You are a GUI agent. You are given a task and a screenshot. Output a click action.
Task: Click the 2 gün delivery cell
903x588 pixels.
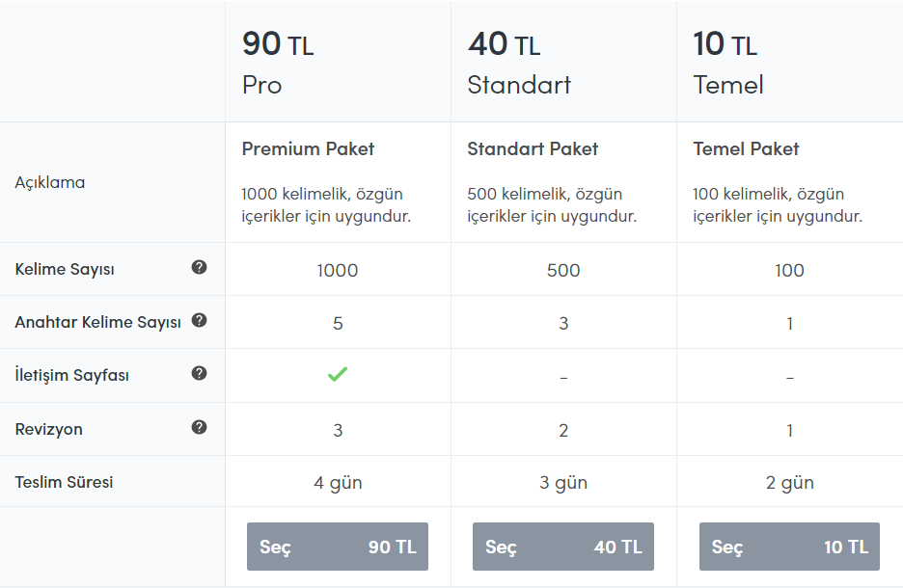tap(789, 482)
